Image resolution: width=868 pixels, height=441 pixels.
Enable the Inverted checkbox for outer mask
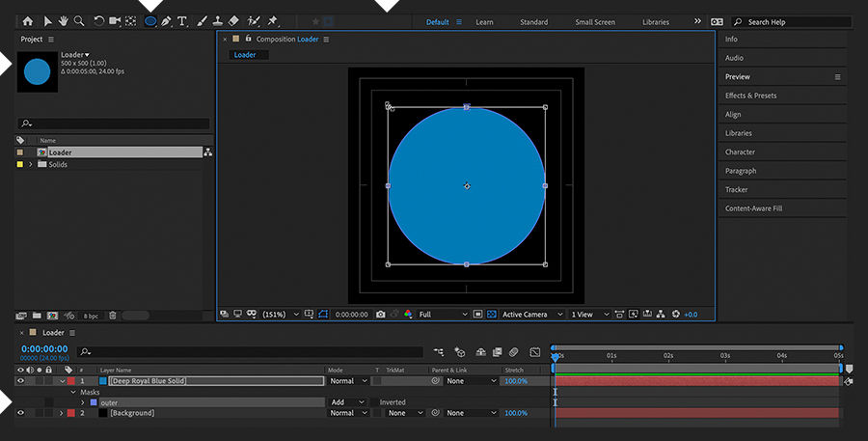click(374, 402)
